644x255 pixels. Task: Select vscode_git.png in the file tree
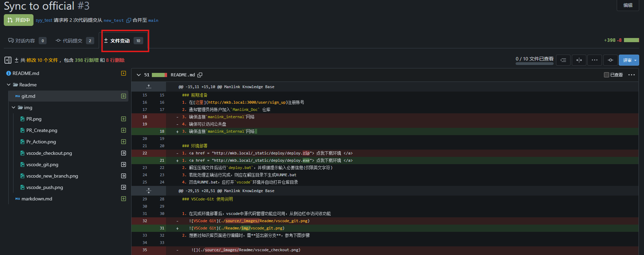point(42,164)
